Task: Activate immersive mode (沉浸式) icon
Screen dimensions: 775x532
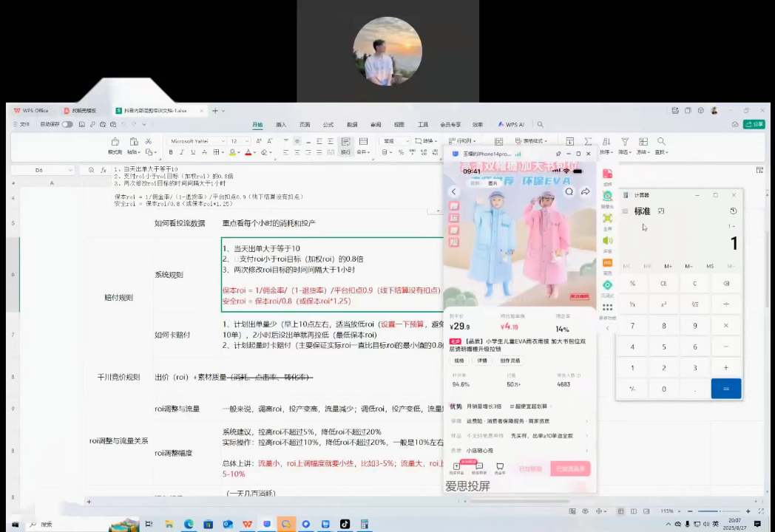Action: (x=607, y=284)
